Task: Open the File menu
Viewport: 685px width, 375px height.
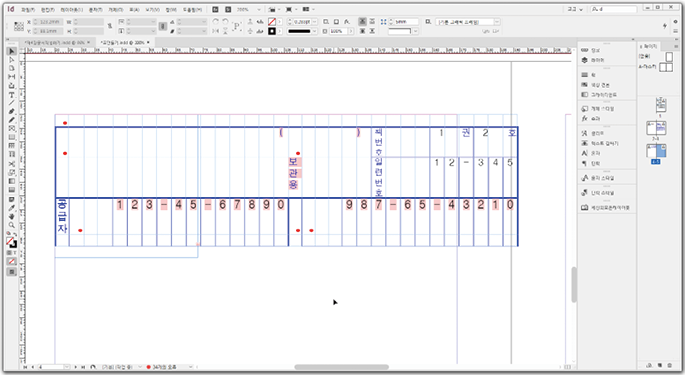Action: pyautogui.click(x=28, y=9)
